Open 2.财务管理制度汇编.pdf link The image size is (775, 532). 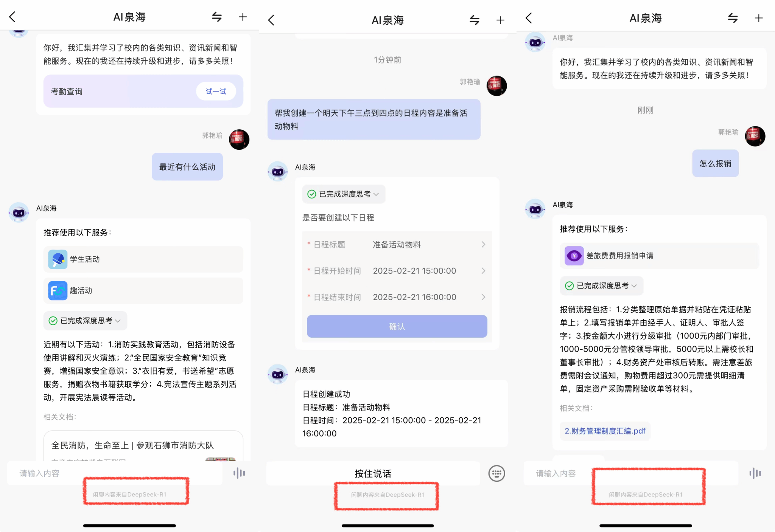click(x=605, y=431)
